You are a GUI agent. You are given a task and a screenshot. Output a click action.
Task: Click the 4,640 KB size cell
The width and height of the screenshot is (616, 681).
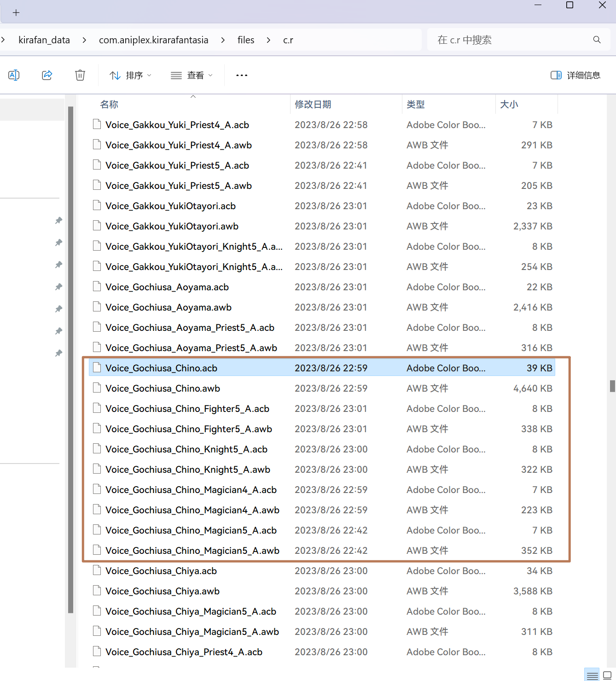pos(533,388)
